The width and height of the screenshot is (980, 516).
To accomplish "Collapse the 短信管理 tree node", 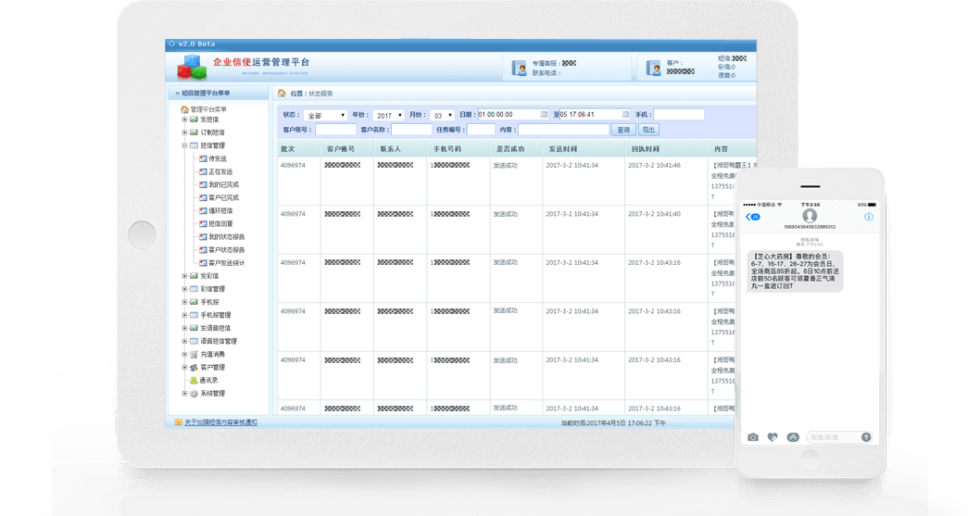I will [x=185, y=145].
